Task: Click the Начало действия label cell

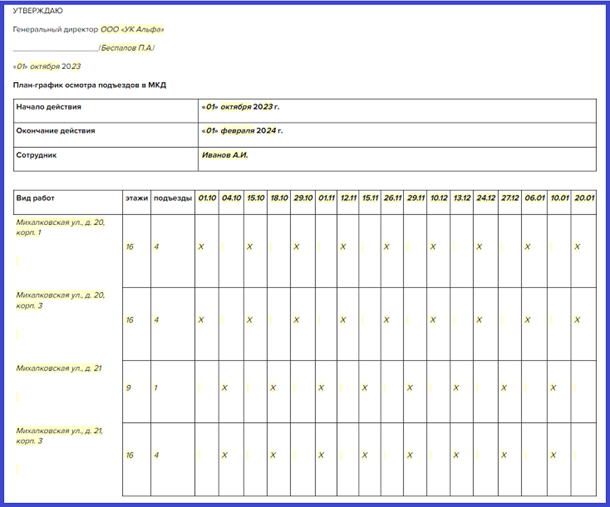Action: point(50,106)
